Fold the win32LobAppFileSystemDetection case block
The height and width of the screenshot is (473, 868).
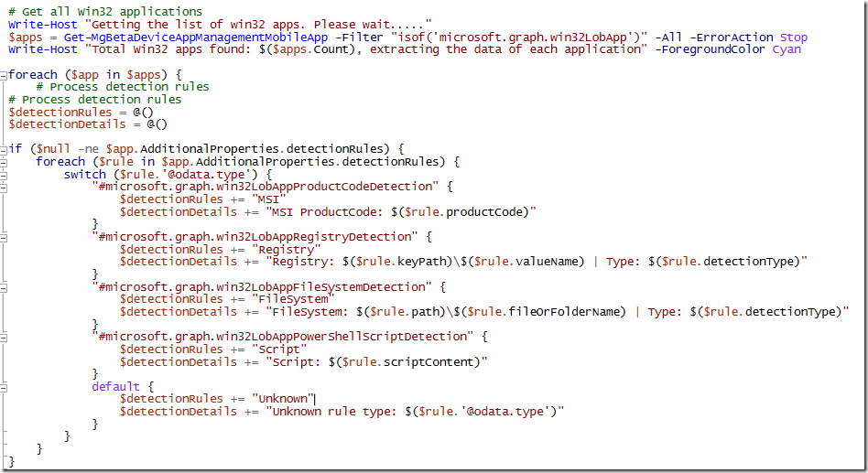4,286
